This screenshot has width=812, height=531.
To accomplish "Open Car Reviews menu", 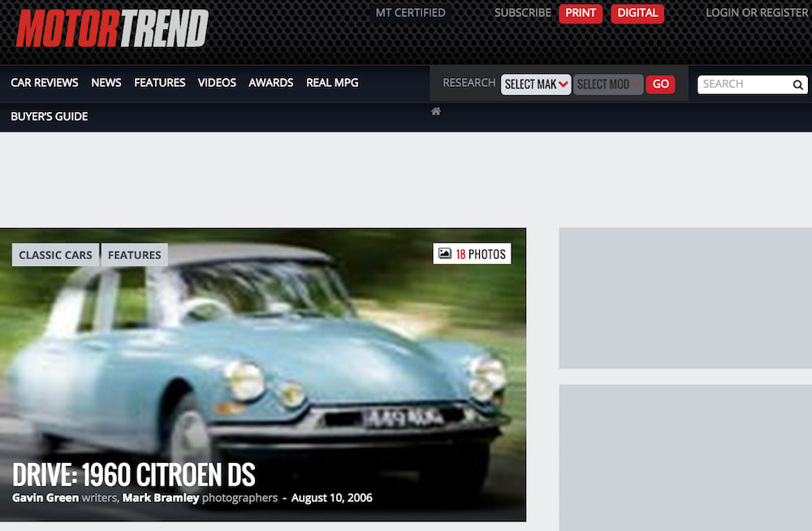I will (x=45, y=83).
